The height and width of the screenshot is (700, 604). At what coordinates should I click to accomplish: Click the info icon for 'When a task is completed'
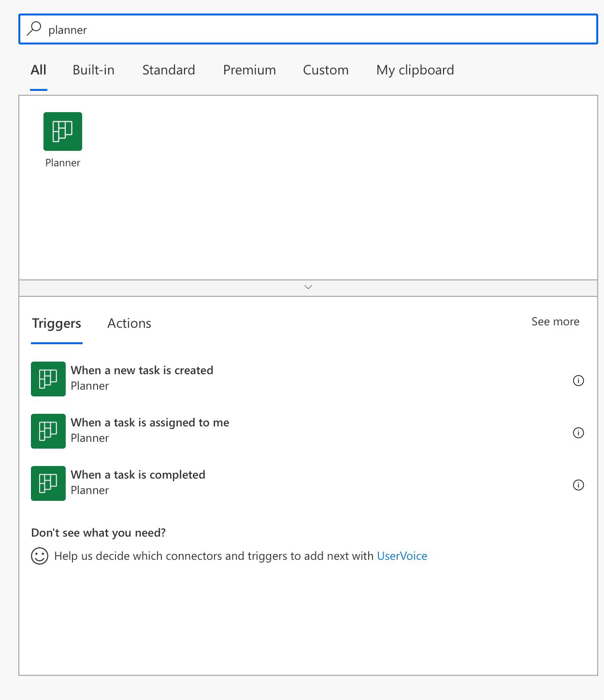click(578, 485)
